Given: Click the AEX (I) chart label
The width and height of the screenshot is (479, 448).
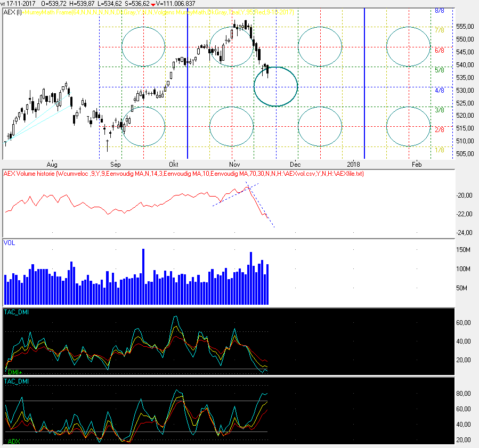Looking at the screenshot, I should point(12,11).
